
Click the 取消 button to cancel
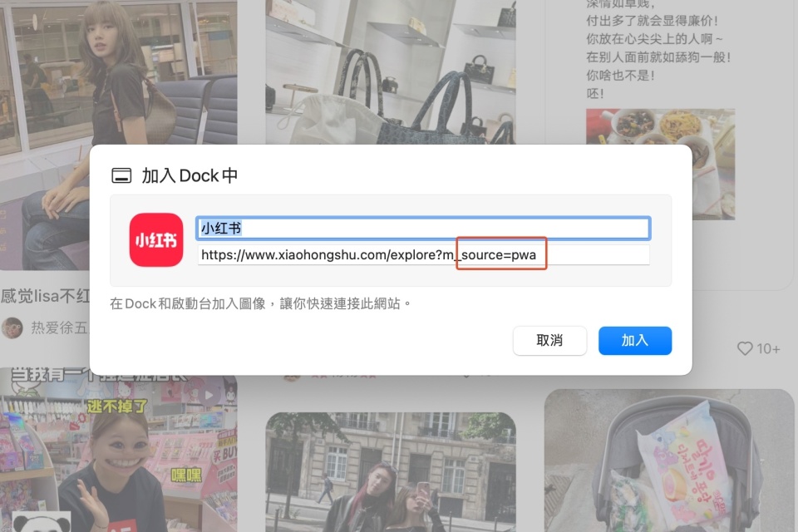[x=549, y=341]
